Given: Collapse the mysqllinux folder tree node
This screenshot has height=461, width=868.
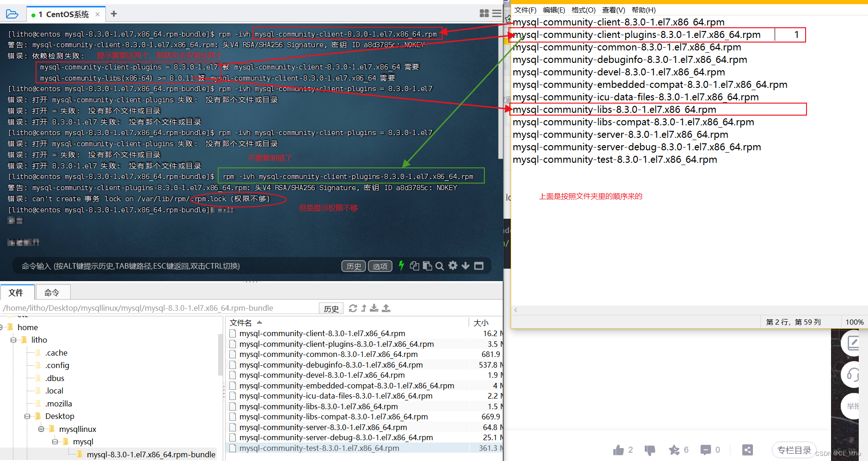Looking at the screenshot, I should [41, 429].
